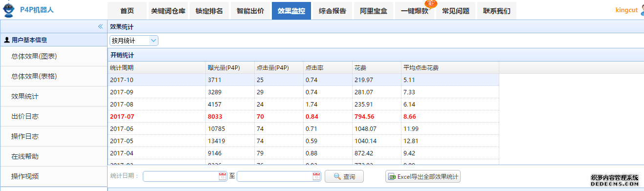Open the 阿里宝盒 tab
The width and height of the screenshot is (644, 191).
click(x=374, y=11)
